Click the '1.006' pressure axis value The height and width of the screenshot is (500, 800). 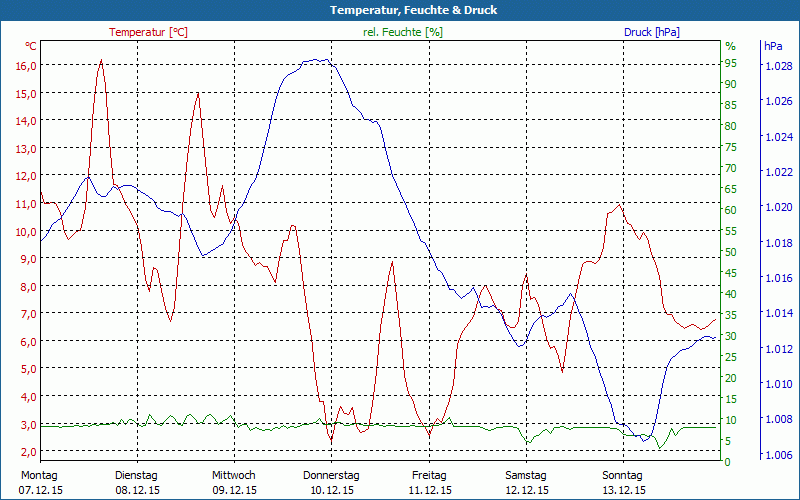pos(778,454)
